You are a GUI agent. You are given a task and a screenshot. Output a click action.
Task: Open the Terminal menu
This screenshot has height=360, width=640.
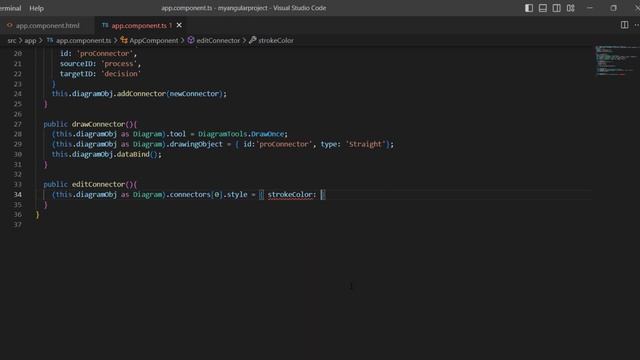(x=10, y=8)
